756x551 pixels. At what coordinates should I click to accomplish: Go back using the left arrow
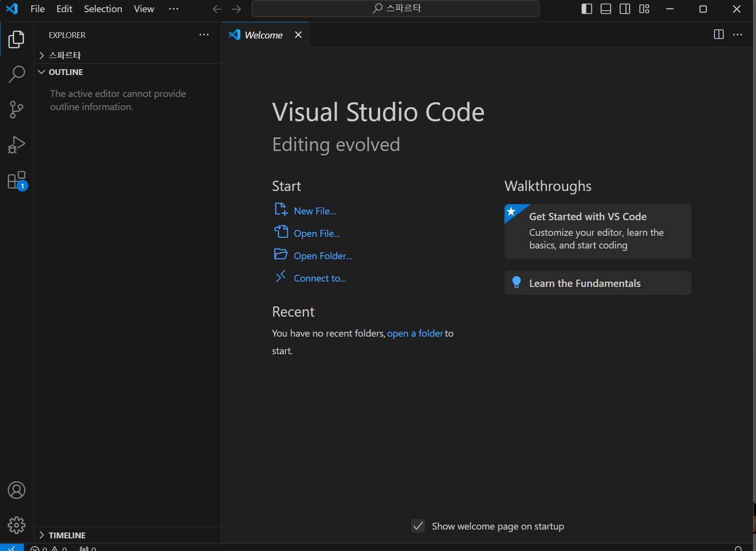(x=217, y=9)
